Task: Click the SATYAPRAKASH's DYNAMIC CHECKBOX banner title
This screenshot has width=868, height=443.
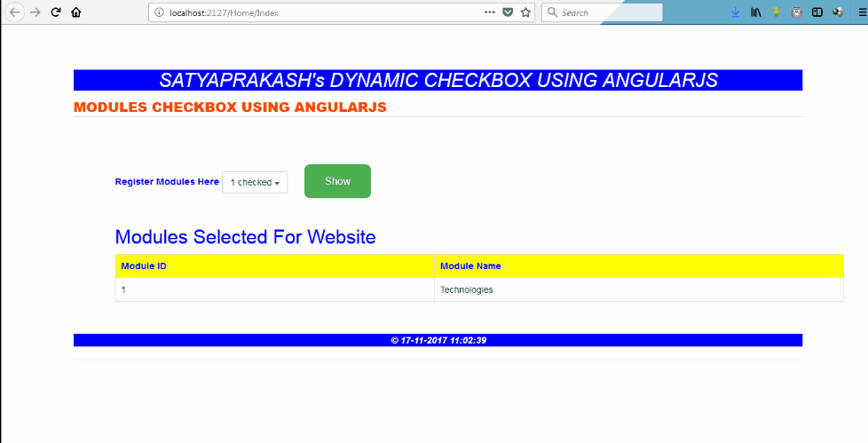Action: (438, 80)
